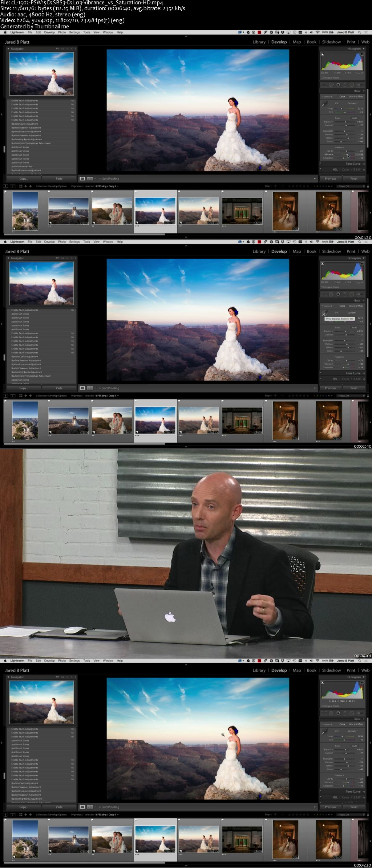Switch to Print module in 00:05:20 frame
This screenshot has width=372, height=868.
coord(351,670)
